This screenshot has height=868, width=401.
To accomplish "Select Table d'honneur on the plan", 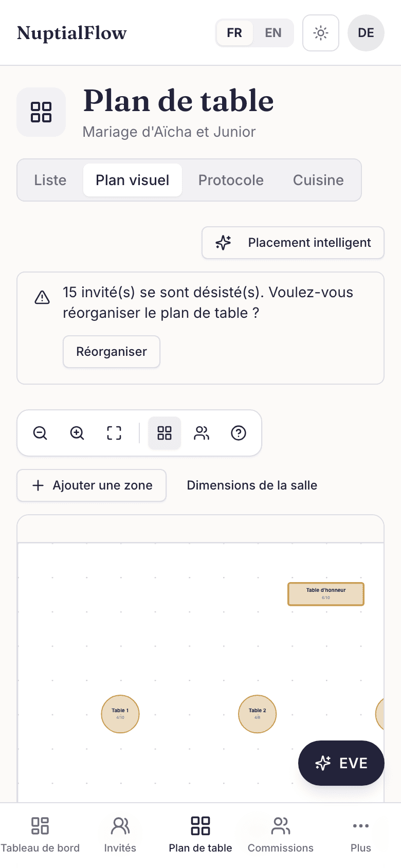I will tap(326, 594).
